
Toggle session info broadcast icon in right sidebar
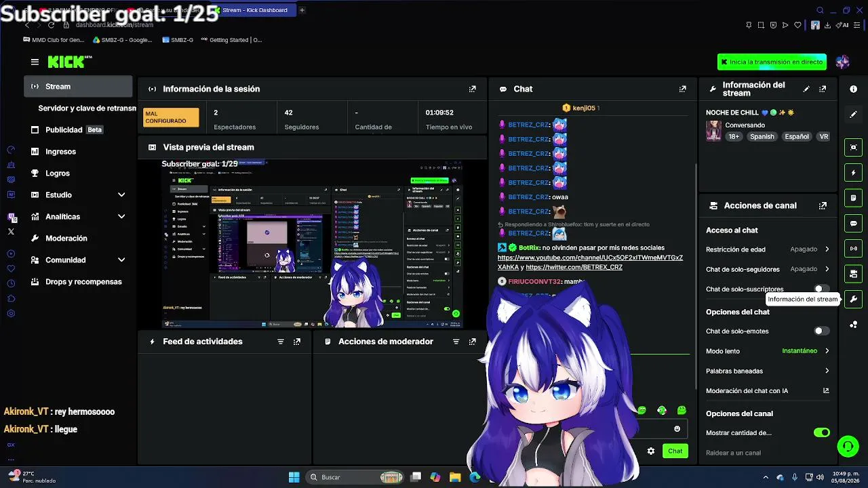pyautogui.click(x=853, y=249)
